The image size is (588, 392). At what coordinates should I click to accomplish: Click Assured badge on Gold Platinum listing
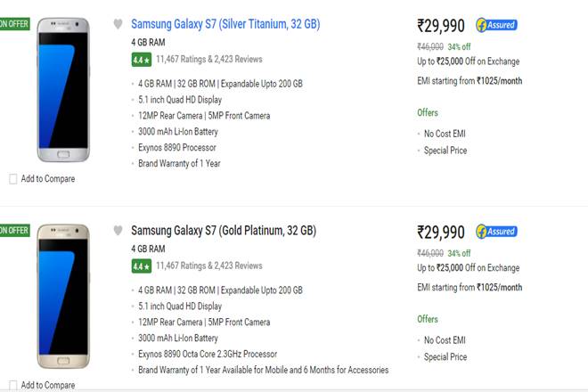[496, 232]
